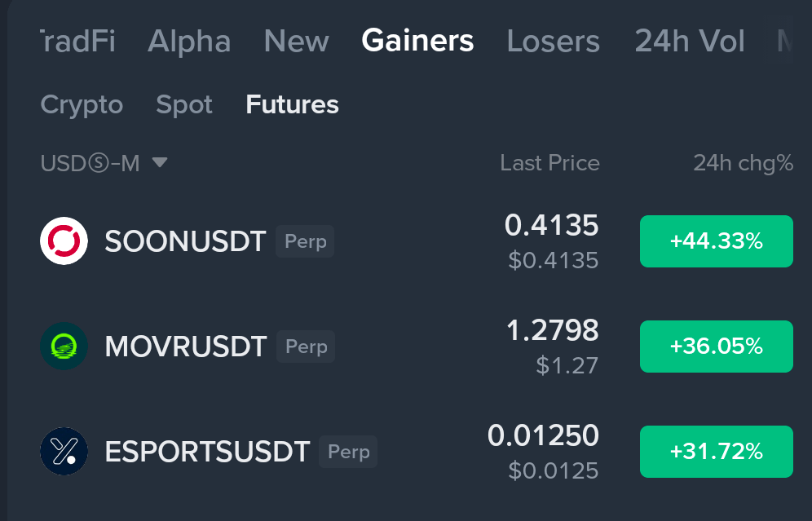Open the New listings tab

click(296, 41)
